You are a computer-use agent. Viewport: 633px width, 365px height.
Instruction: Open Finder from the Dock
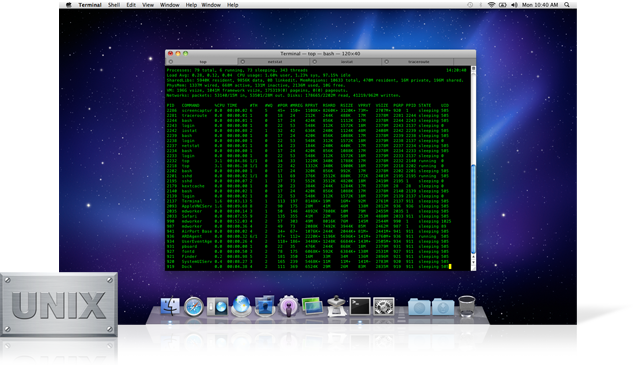170,306
